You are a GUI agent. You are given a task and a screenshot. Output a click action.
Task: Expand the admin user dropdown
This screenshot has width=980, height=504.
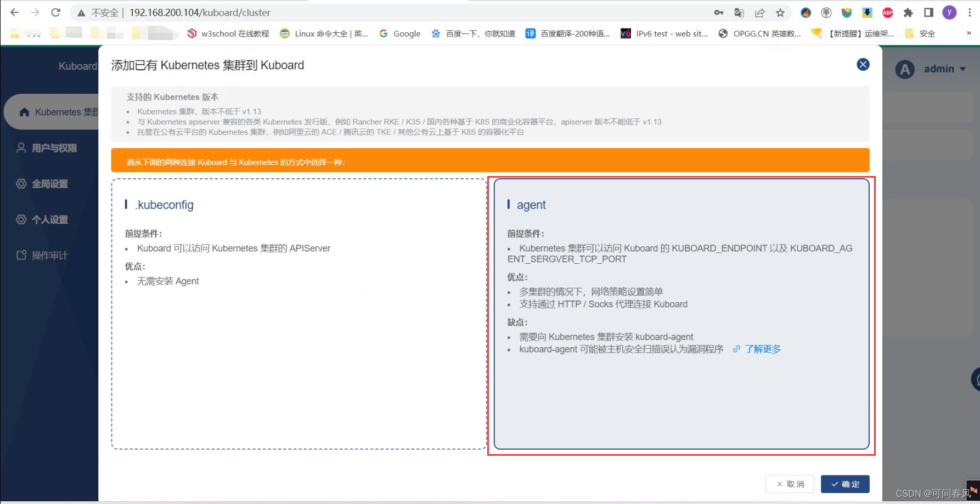[944, 69]
